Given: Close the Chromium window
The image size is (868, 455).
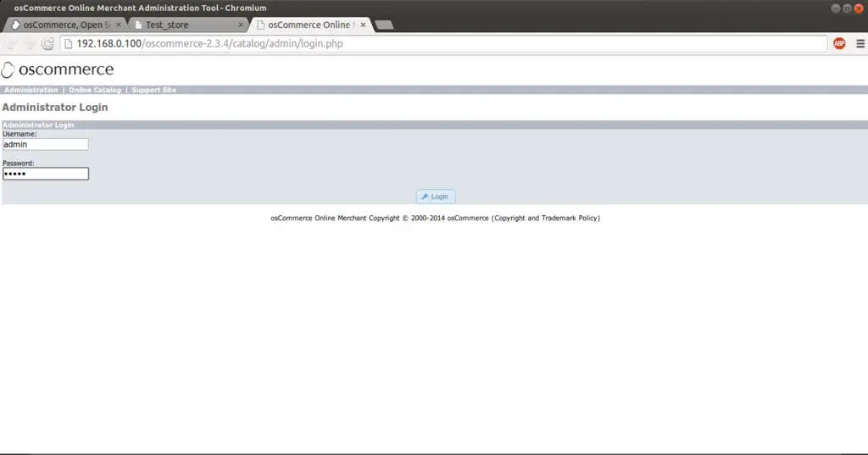Looking at the screenshot, I should pos(859,8).
